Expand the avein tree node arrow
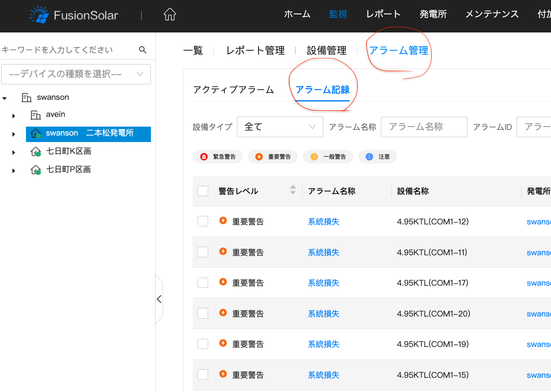 click(14, 116)
